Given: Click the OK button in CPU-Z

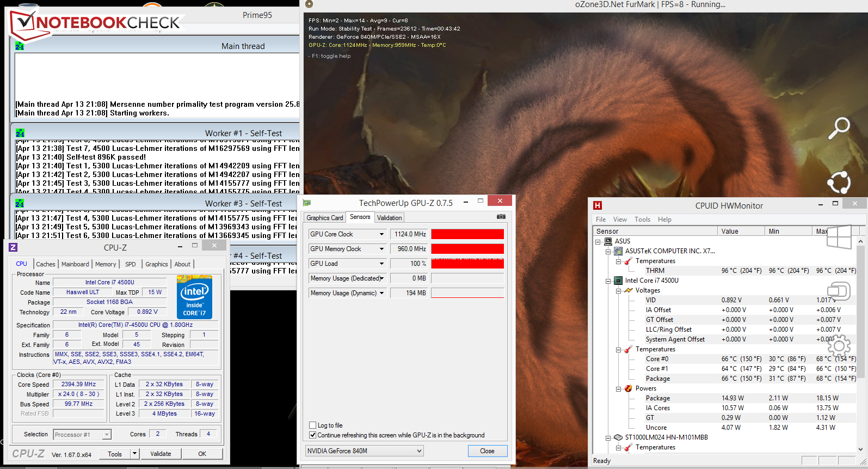Looking at the screenshot, I should pyautogui.click(x=202, y=454).
